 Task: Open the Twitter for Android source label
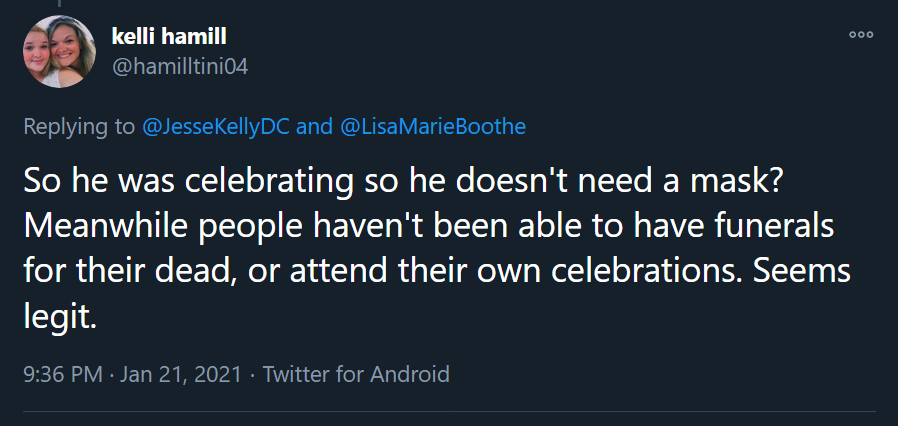click(x=356, y=374)
